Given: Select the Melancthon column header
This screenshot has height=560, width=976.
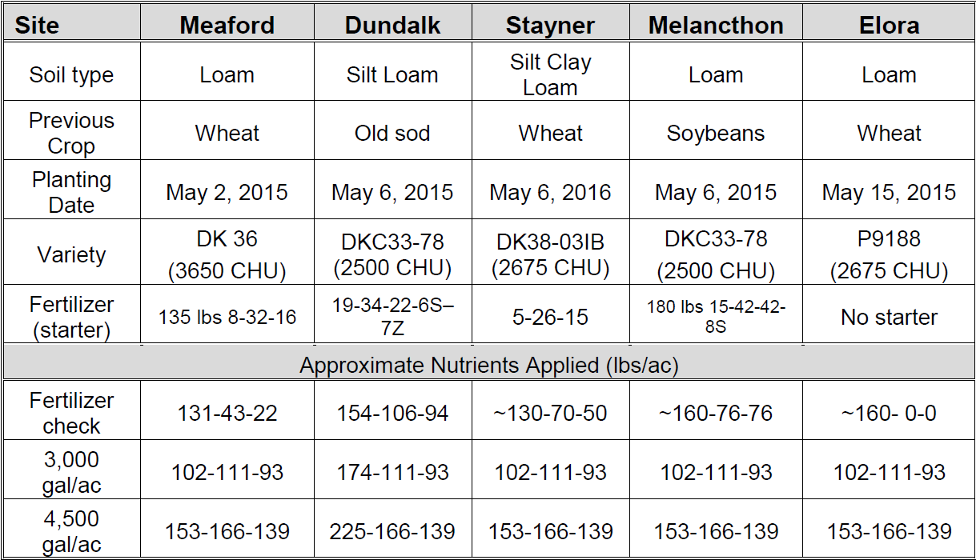Looking at the screenshot, I should (x=716, y=25).
